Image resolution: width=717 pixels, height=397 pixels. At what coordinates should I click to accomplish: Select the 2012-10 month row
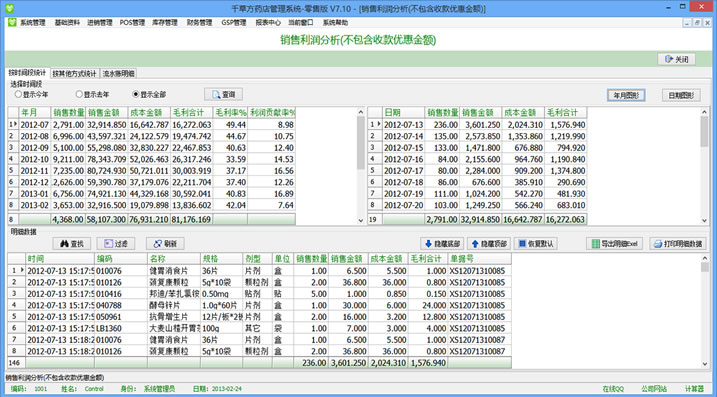click(151, 159)
